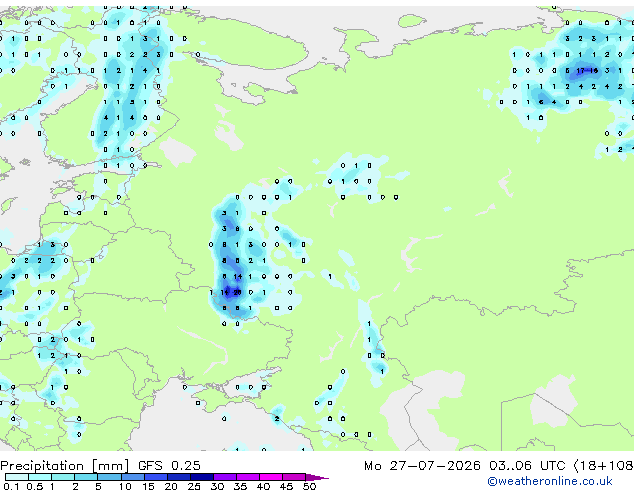Screen dimensions: 634x490
Task: Select the 0.5–1 mm legend swatch
Action: click(40, 477)
